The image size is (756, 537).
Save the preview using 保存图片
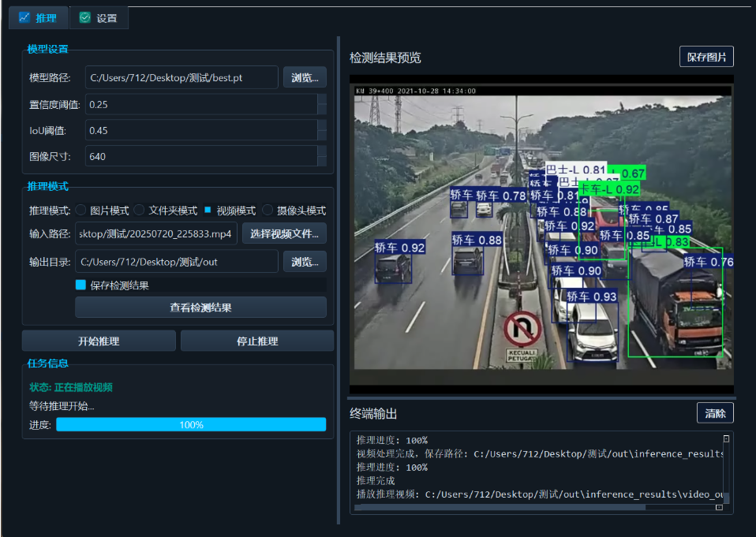pyautogui.click(x=705, y=56)
